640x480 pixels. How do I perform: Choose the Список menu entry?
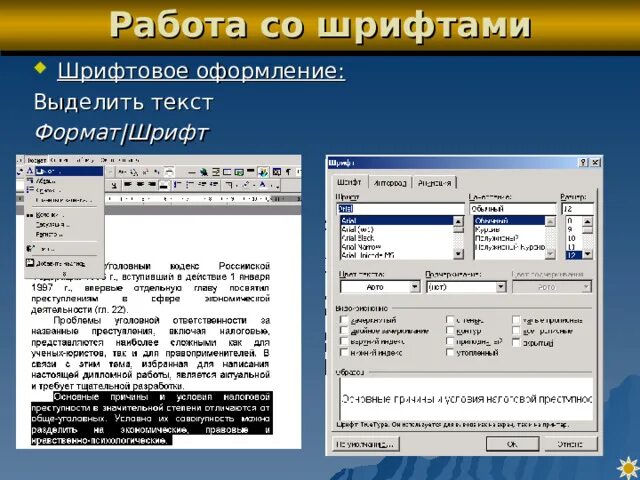coord(63,190)
